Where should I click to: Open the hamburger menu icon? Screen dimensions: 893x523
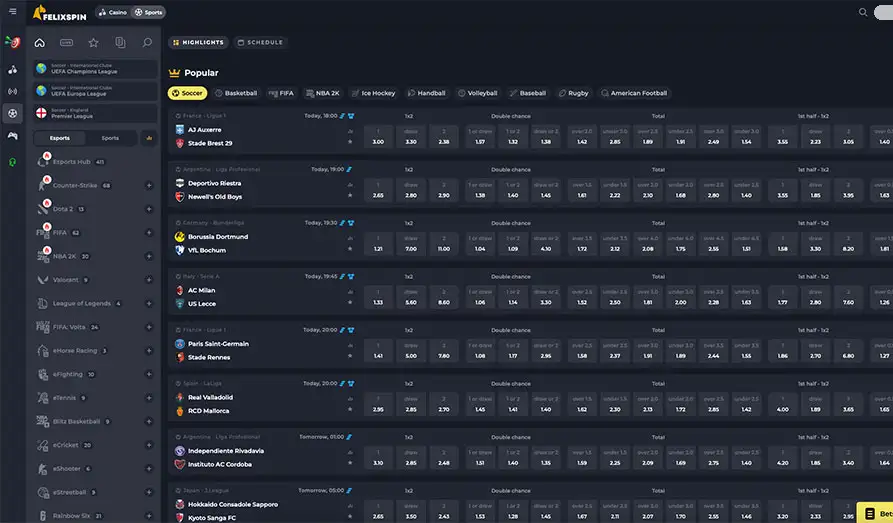13,11
